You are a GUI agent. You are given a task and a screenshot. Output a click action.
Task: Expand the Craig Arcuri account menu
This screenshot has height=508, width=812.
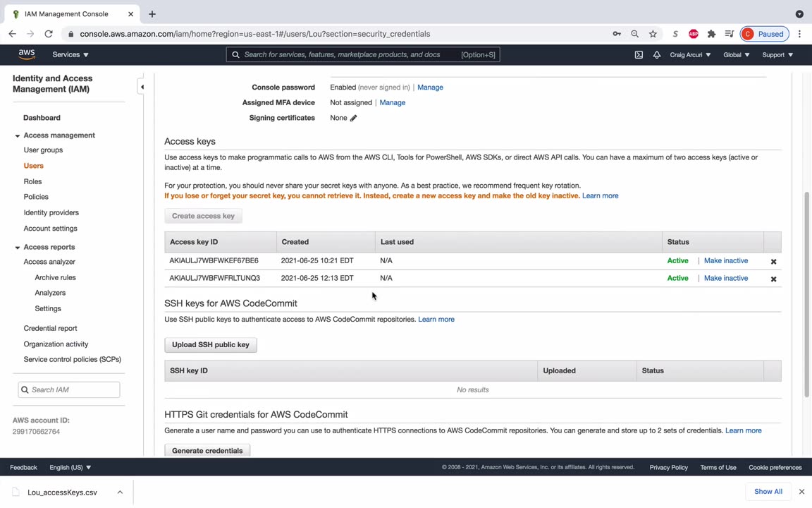[x=690, y=54]
